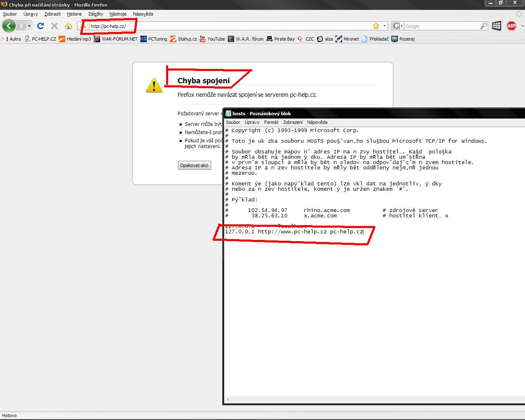525x420 pixels.
Task: Click the Notepad icon in hosts title bar
Action: pyautogui.click(x=228, y=114)
